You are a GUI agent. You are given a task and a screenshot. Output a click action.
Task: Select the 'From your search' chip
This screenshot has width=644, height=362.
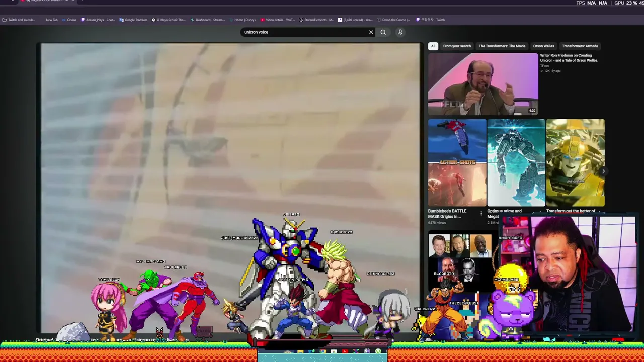[457, 46]
